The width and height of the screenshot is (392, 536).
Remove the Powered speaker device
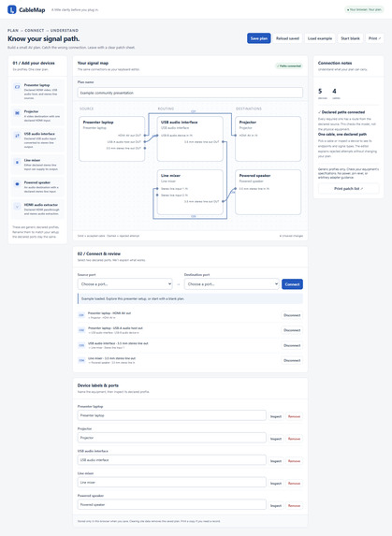tap(294, 505)
